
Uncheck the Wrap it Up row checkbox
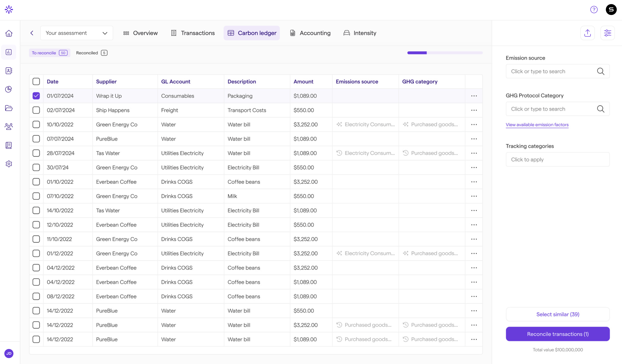point(36,96)
